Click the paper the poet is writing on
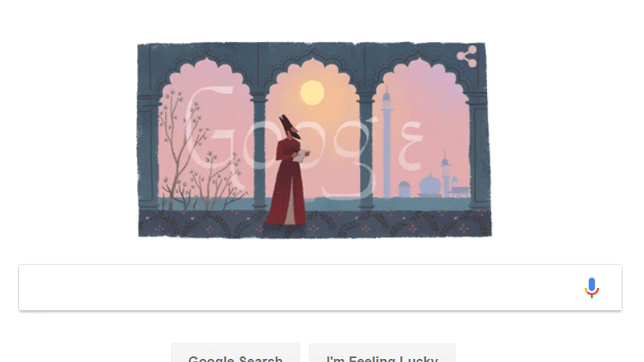The width and height of the screenshot is (644, 362). click(x=302, y=156)
